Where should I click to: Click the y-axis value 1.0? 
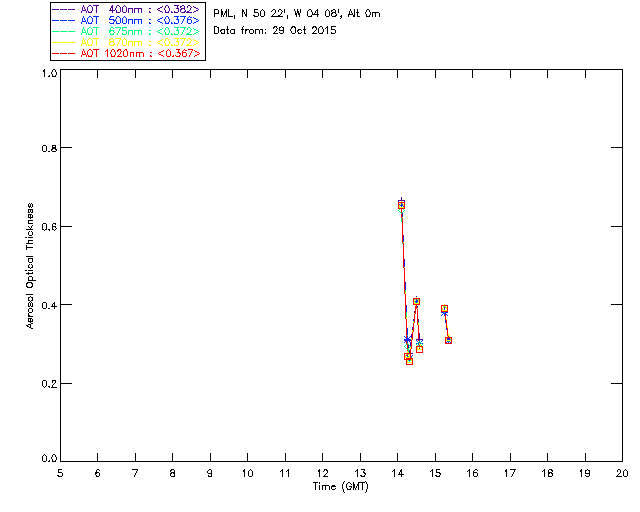coord(49,73)
